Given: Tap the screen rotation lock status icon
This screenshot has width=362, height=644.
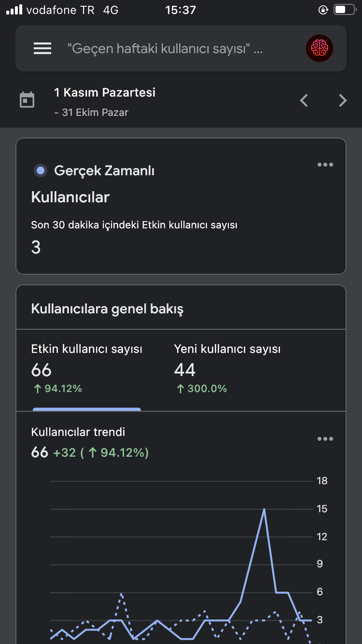Looking at the screenshot, I should 323,10.
